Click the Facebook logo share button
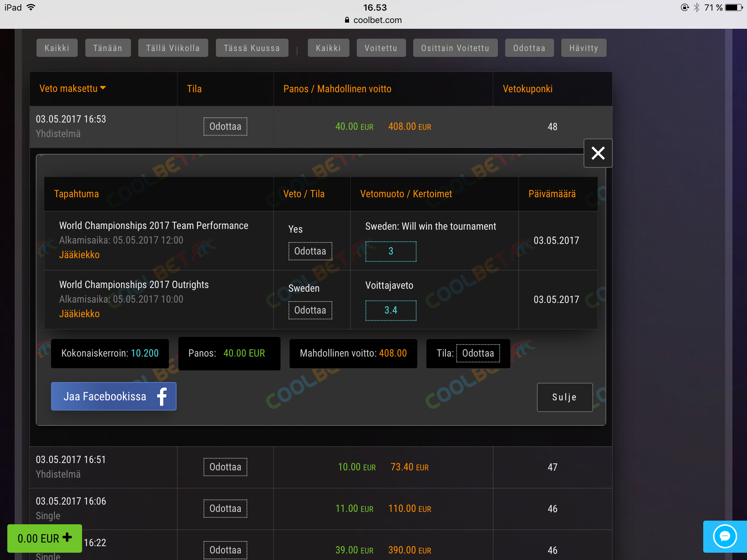The image size is (747, 560). (162, 396)
